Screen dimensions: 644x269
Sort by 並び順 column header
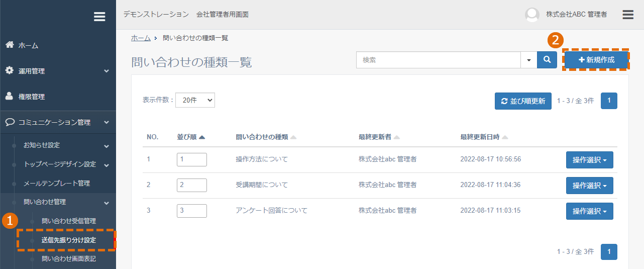pyautogui.click(x=191, y=137)
